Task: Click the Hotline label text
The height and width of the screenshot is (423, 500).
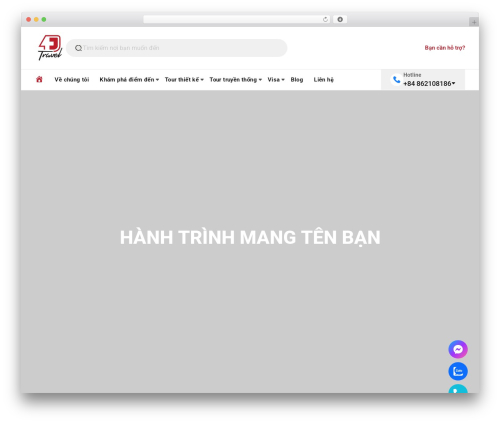Action: pyautogui.click(x=412, y=75)
